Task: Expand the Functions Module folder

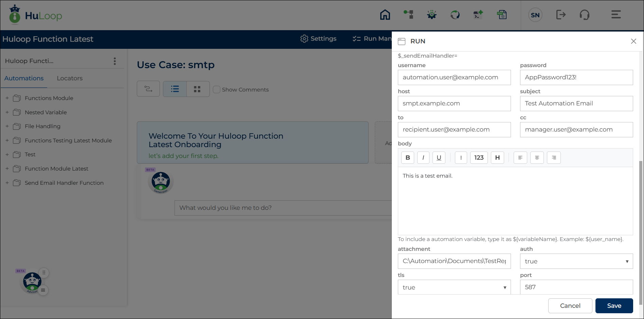Action: 7,98
